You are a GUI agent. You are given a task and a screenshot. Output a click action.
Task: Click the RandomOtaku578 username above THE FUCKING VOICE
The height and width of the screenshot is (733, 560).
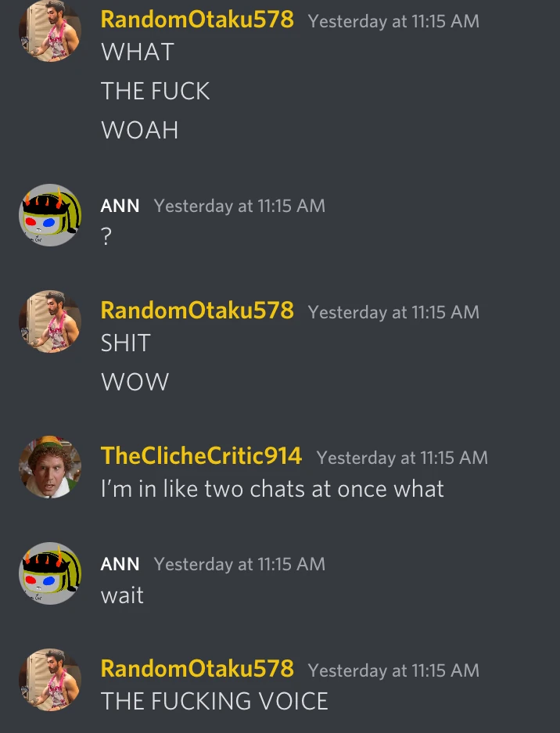point(197,669)
